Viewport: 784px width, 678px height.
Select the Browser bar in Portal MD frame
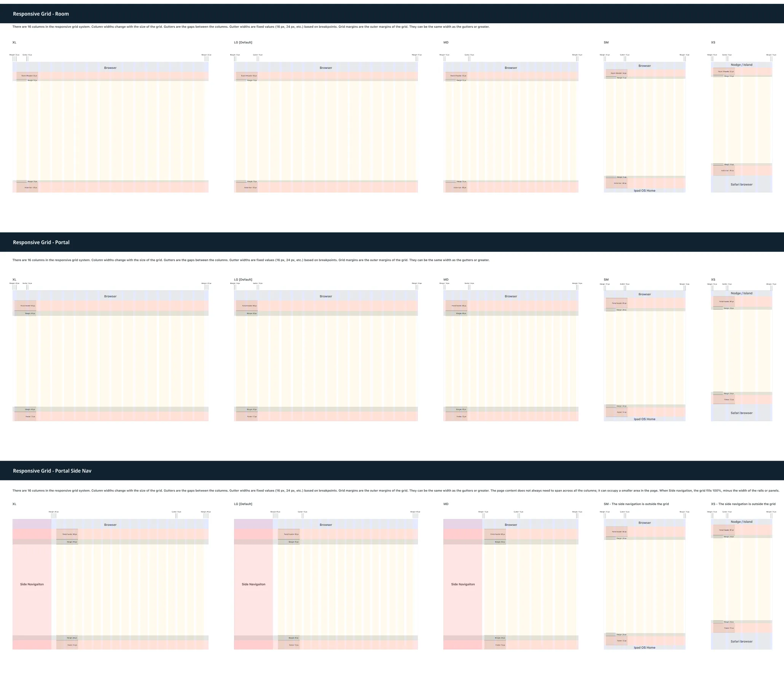(x=511, y=296)
